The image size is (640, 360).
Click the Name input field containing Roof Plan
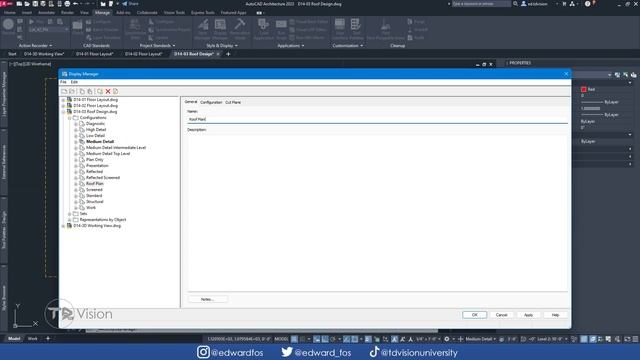pos(377,119)
